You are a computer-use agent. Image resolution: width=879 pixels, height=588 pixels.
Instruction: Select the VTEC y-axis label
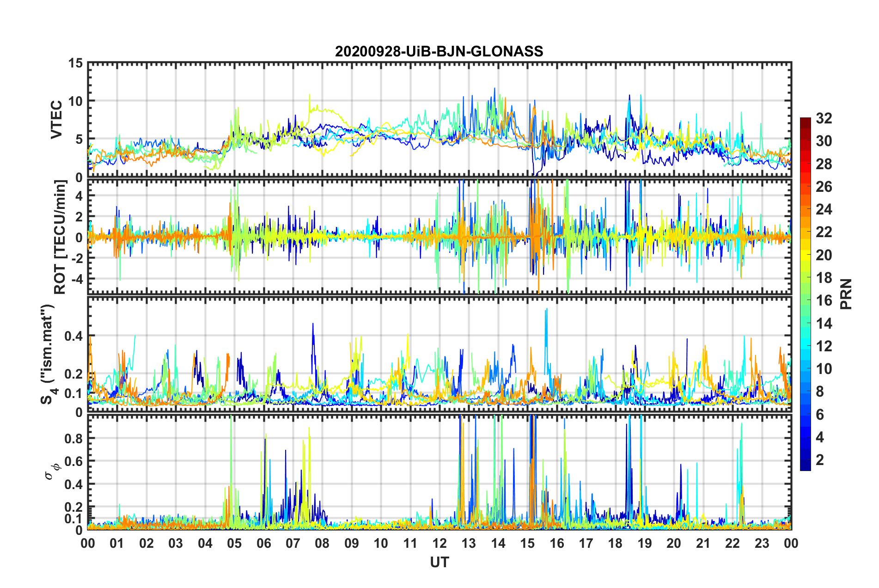point(56,119)
